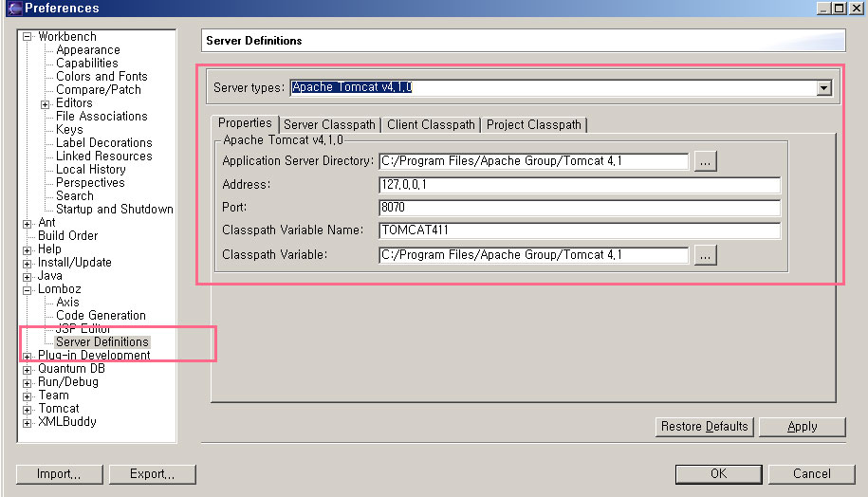Browse for Classpath Variable path

point(705,255)
